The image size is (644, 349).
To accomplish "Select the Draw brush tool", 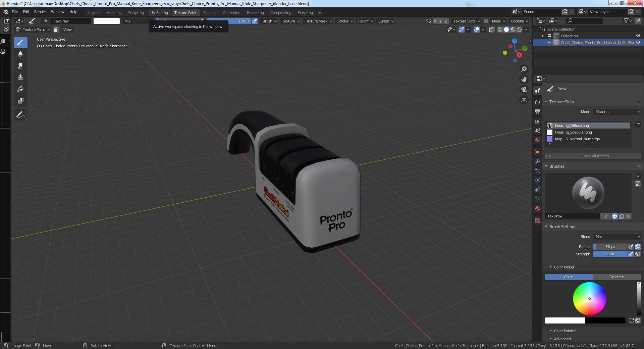I will coord(20,42).
